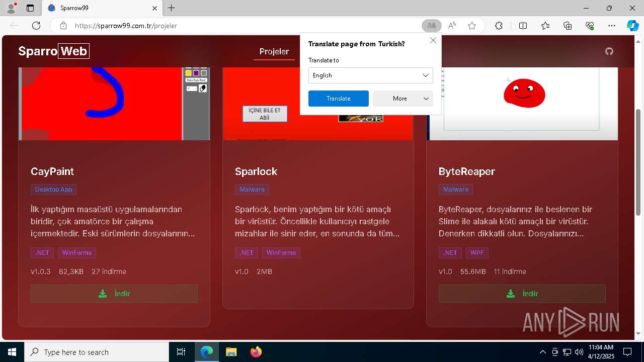Click the CayPaint project title

pos(52,171)
